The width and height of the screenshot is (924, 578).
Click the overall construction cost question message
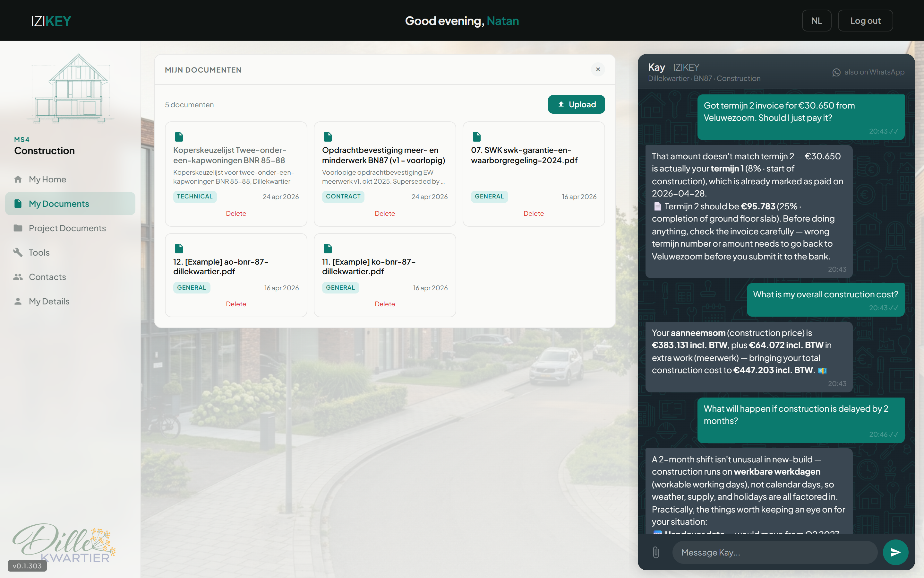[x=826, y=300]
